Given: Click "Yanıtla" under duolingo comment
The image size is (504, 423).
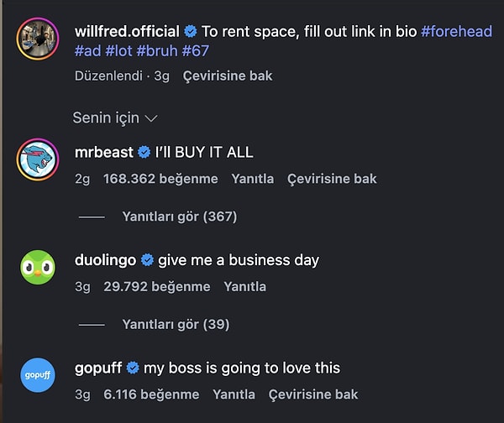Looking at the screenshot, I should coord(244,286).
